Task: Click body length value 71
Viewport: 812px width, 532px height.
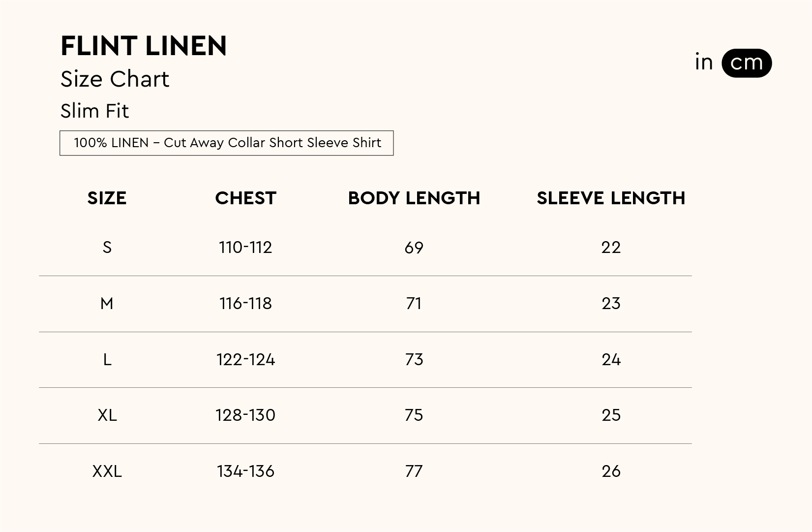Action: tap(414, 304)
